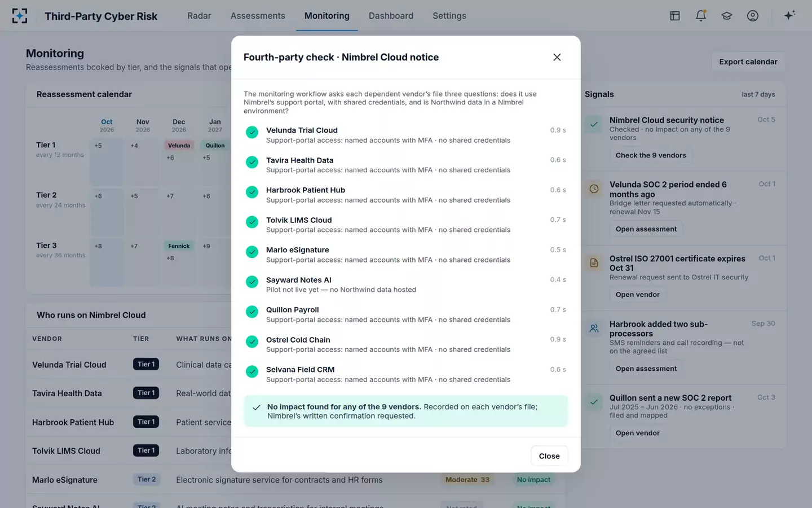Click Open vendor under Ostrel ISO 27001 signal
Viewport: 812px width, 508px height.
tap(638, 295)
